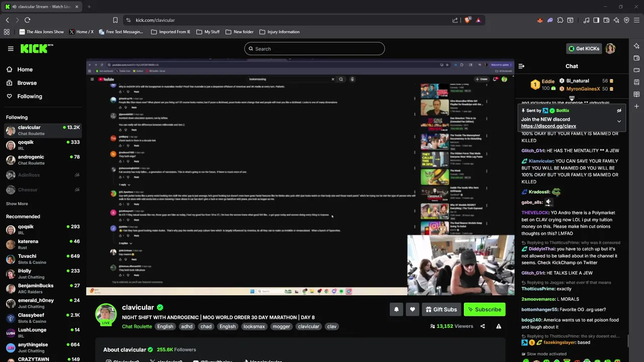This screenshot has width=644, height=362.
Task: Report the stream with warning icon
Action: pos(499,326)
